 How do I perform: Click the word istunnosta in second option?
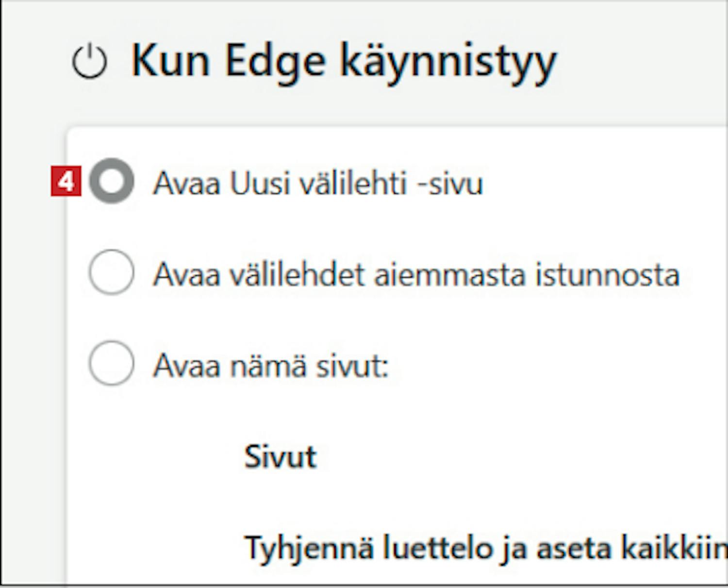point(608,275)
